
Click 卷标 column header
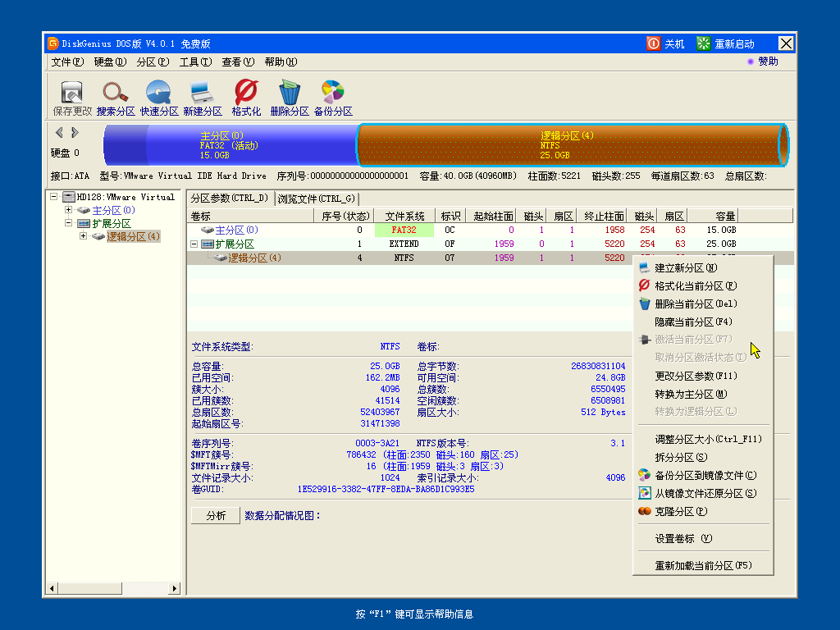(x=251, y=216)
